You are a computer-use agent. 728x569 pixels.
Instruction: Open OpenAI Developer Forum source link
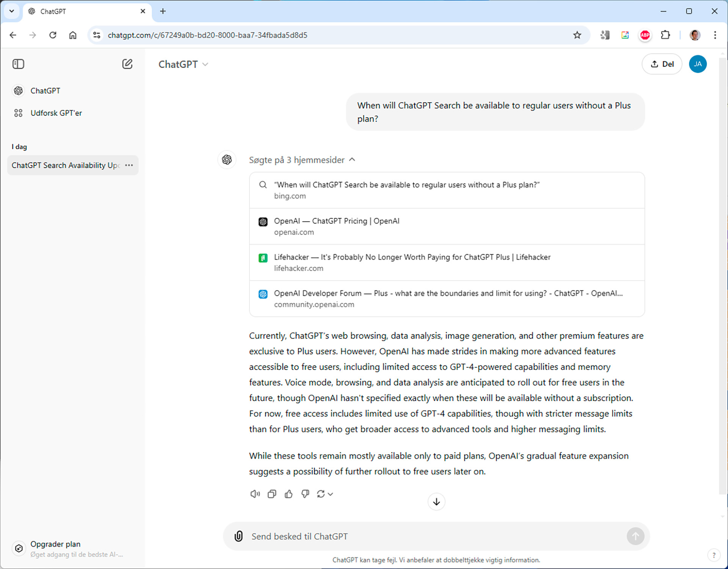(x=447, y=299)
